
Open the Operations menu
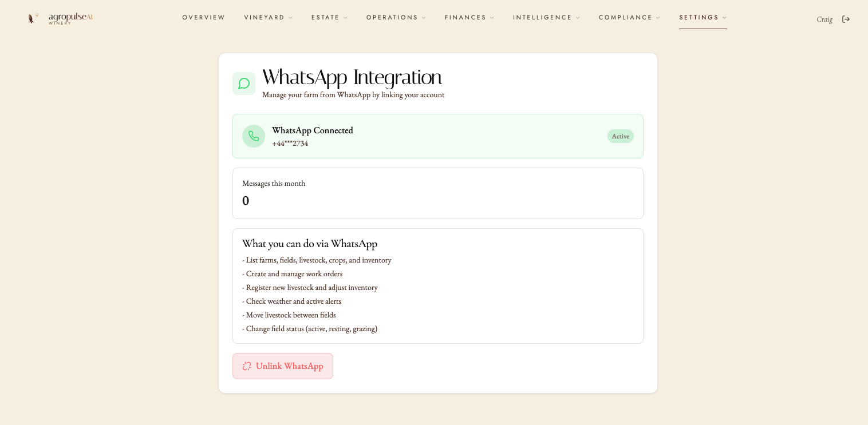coord(396,18)
